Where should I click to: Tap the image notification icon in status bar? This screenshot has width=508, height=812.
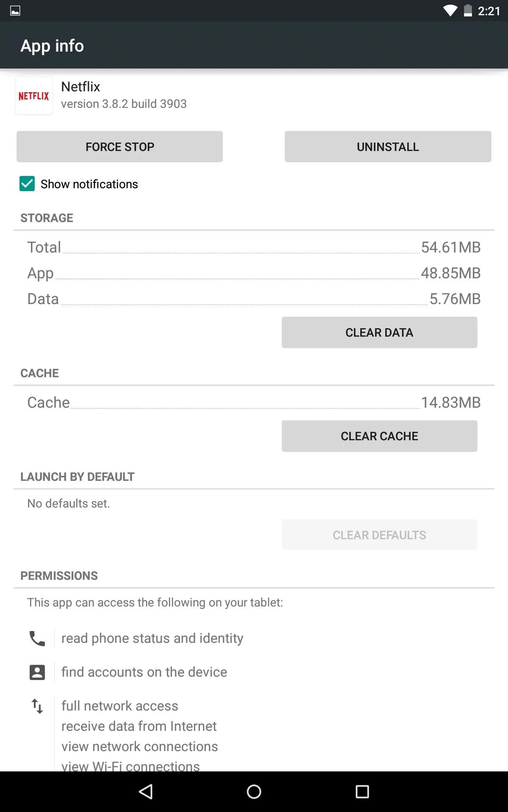pos(15,11)
